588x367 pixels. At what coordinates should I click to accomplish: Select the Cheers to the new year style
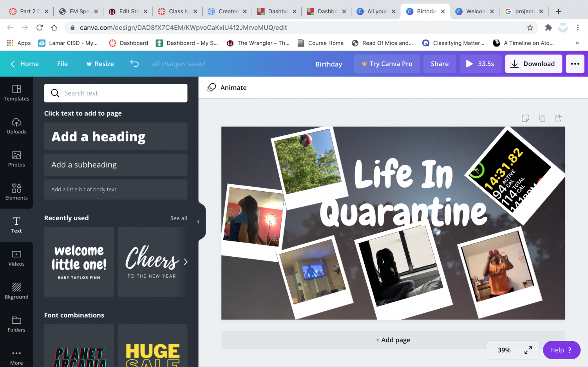(x=152, y=262)
